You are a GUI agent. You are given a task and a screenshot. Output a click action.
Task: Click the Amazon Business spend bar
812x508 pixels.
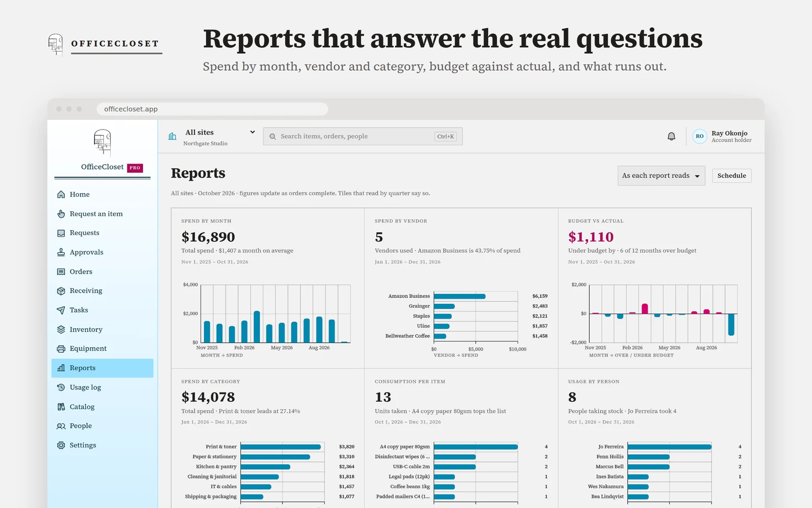[460, 296]
